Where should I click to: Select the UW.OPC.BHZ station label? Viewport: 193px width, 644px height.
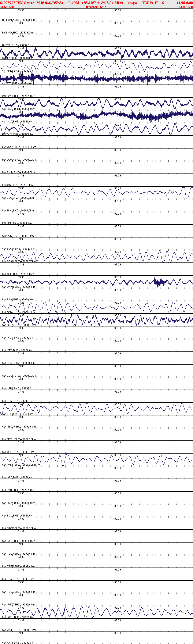tap(18, 478)
